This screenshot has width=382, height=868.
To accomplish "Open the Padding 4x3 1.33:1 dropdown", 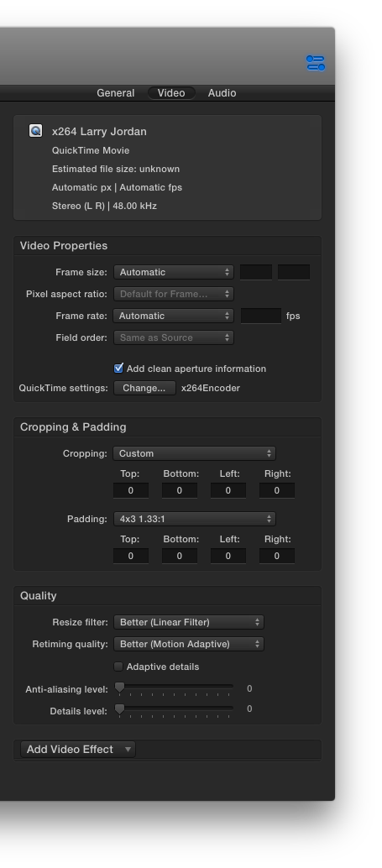I will pyautogui.click(x=194, y=519).
